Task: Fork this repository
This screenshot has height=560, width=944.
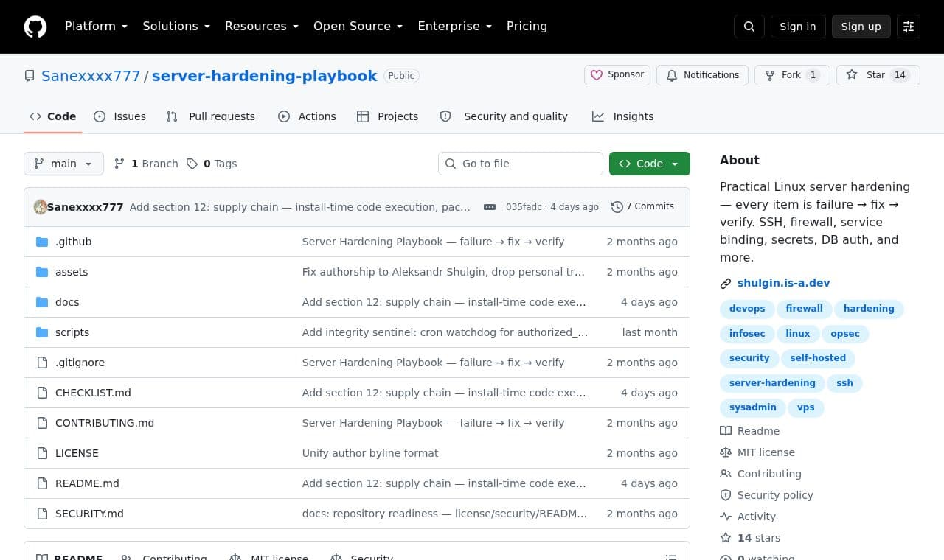Action: tap(792, 75)
